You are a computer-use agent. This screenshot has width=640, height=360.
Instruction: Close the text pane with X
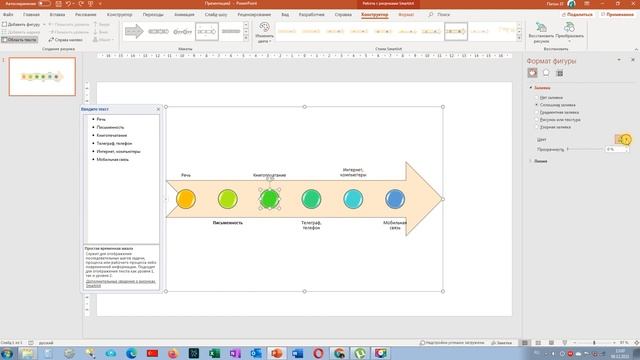coord(158,109)
